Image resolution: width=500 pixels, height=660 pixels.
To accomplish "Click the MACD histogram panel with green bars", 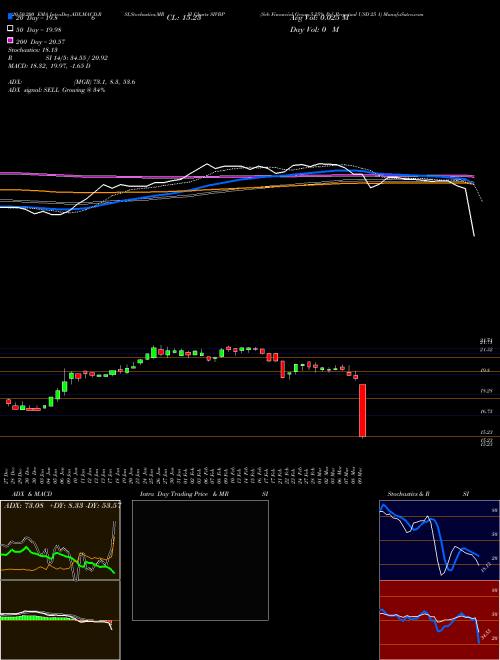I will pyautogui.click(x=60, y=620).
